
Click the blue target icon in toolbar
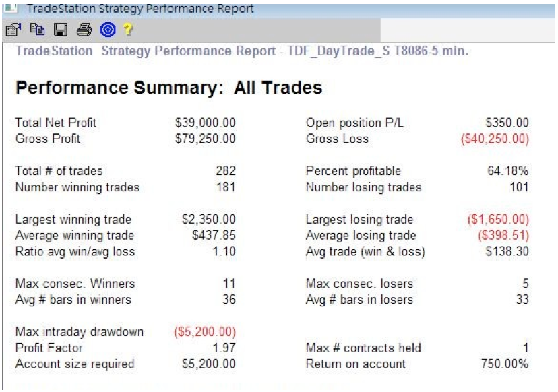pos(107,30)
